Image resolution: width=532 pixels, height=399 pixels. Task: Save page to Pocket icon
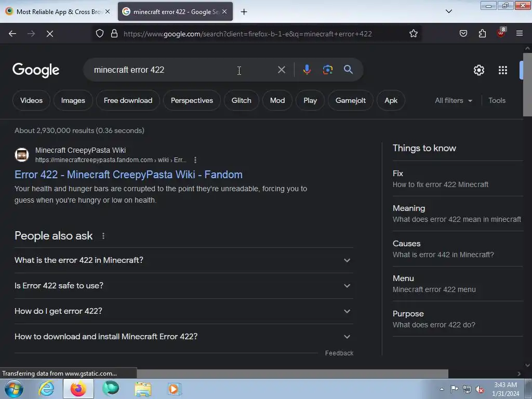click(x=463, y=34)
